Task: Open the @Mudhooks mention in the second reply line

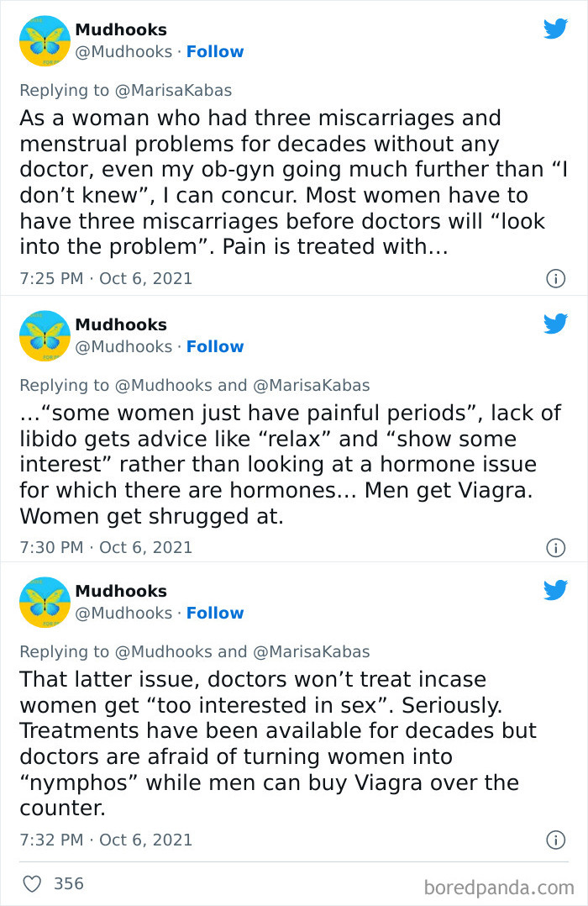Action: [x=157, y=384]
